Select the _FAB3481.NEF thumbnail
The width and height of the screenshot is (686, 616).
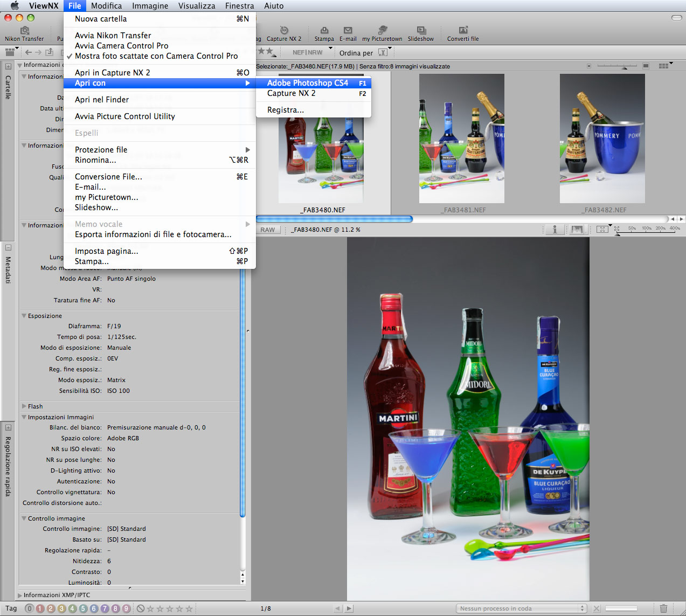tap(462, 139)
